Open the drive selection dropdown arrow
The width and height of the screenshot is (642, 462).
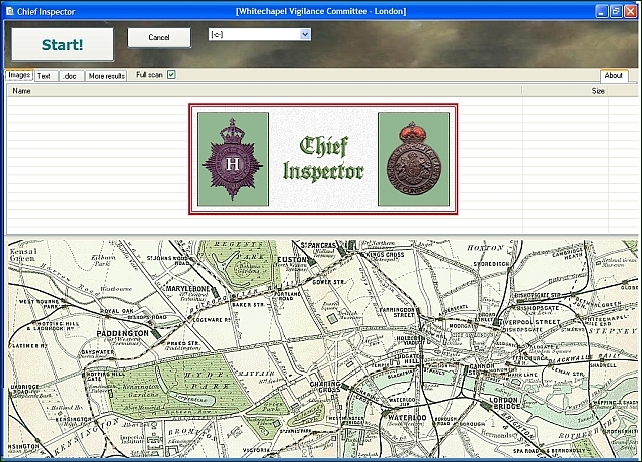coord(305,34)
